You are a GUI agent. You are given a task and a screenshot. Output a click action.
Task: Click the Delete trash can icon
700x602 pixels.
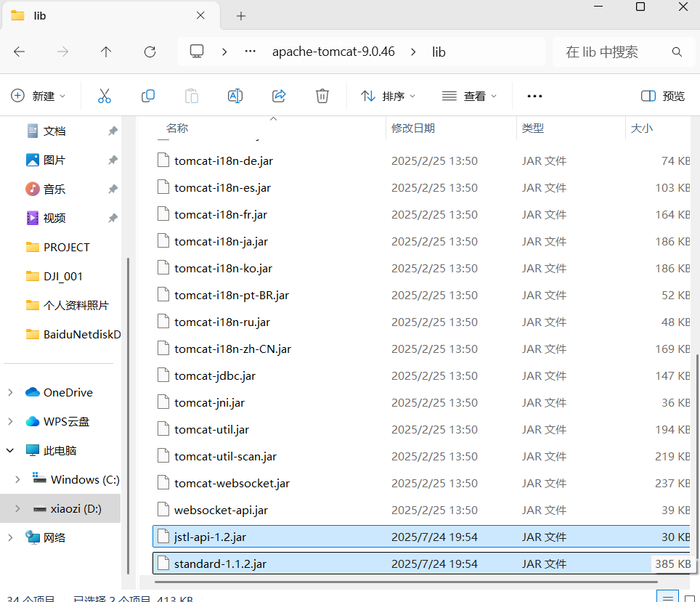point(322,96)
